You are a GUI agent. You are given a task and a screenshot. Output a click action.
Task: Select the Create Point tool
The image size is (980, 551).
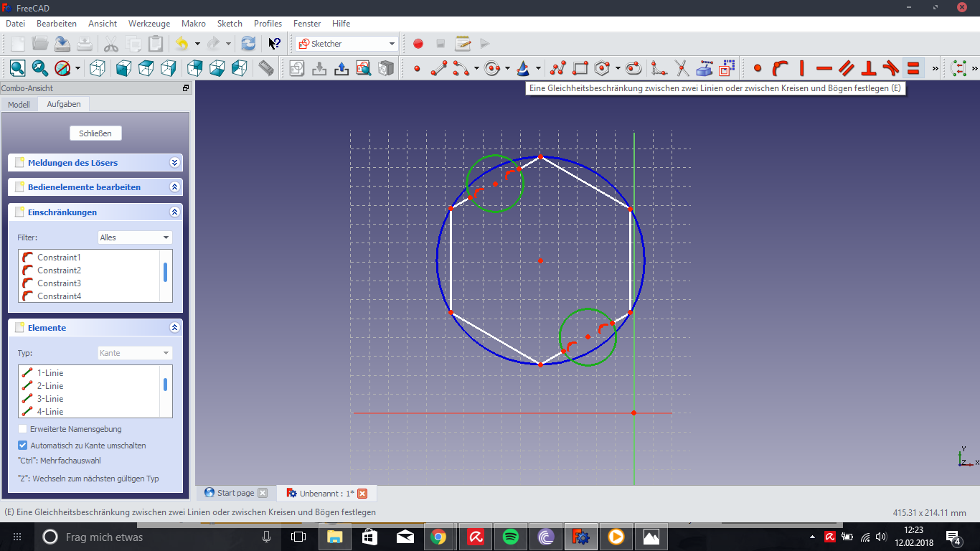coord(417,68)
